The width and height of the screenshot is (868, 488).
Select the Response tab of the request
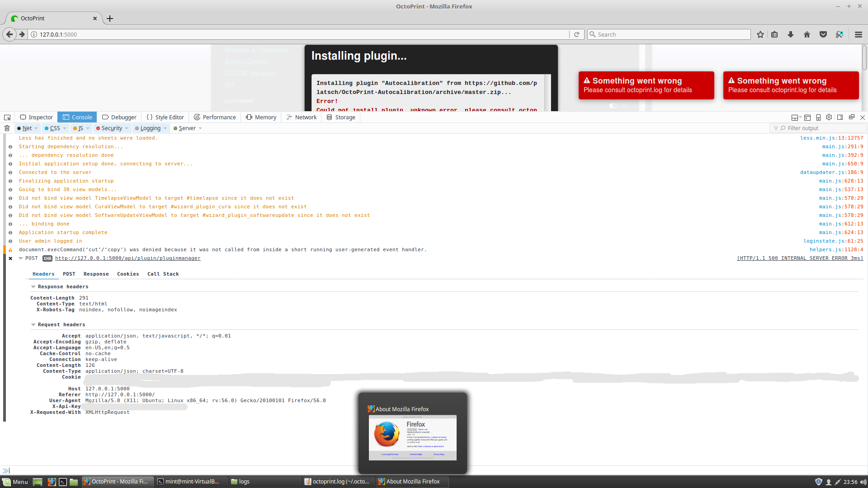coord(96,274)
